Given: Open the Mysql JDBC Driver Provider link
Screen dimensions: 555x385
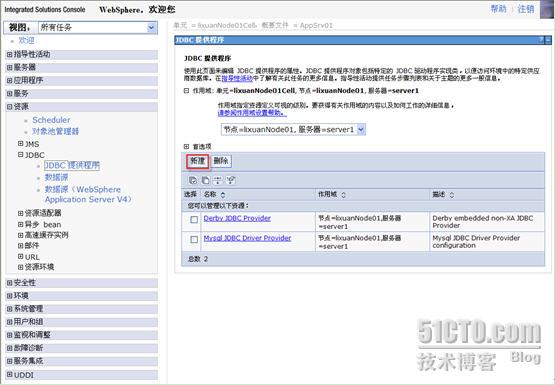Looking at the screenshot, I should tap(247, 238).
